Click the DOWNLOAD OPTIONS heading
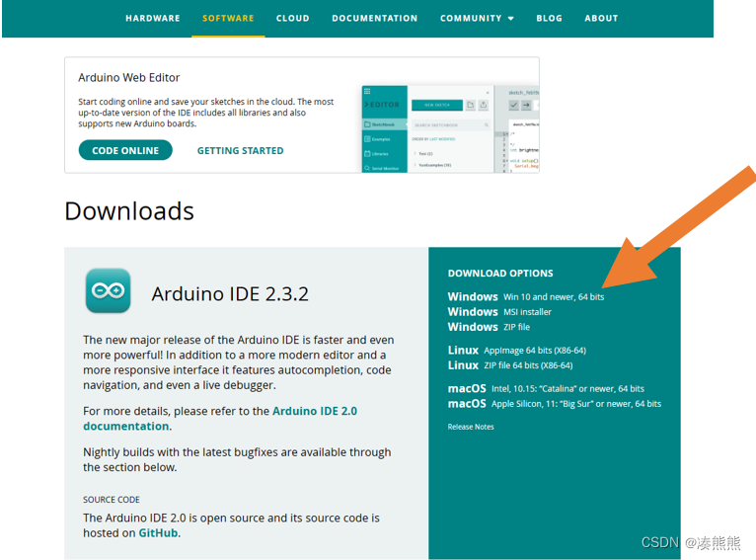 tap(500, 273)
